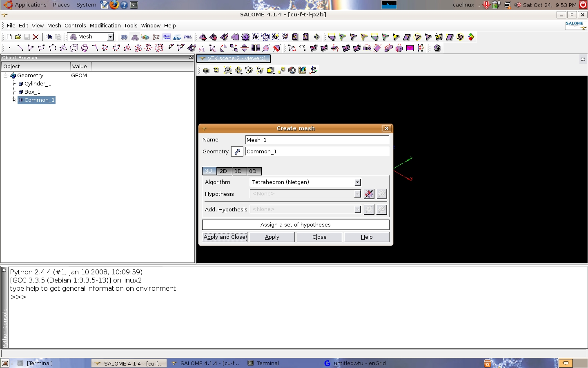This screenshot has height=368, width=588.
Task: Open the Controls menu
Action: click(75, 25)
